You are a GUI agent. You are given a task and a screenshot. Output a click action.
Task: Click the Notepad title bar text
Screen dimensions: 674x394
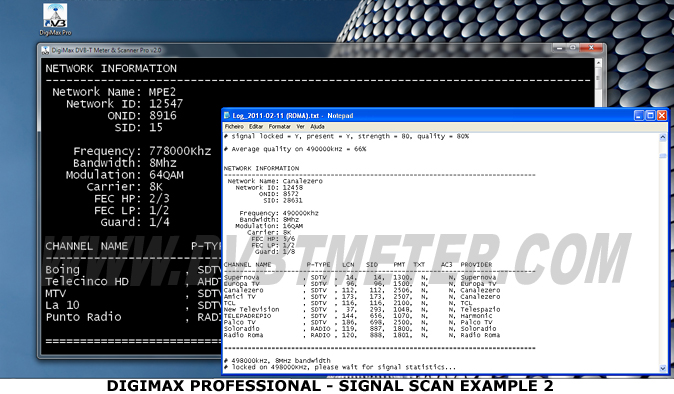point(293,116)
